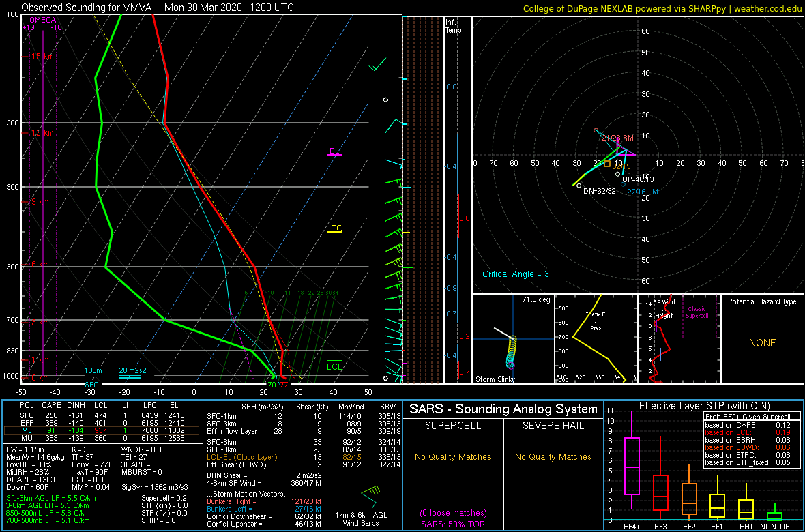Click the red surface temperature '77'

coord(283,384)
